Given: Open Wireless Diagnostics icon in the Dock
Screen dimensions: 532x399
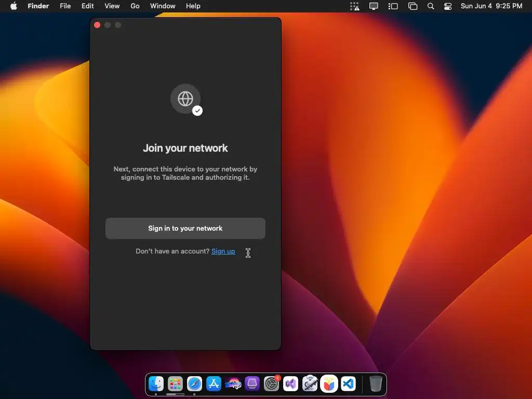Looking at the screenshot, I should click(310, 384).
